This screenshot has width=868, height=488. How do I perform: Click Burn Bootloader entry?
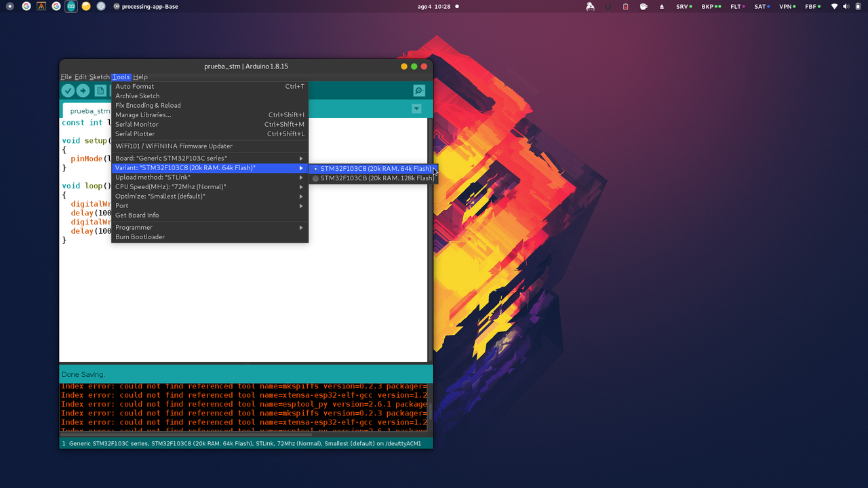tap(210, 237)
